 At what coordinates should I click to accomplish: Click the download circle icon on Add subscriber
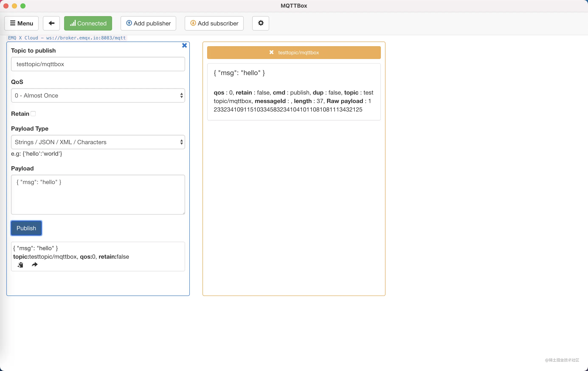point(193,23)
